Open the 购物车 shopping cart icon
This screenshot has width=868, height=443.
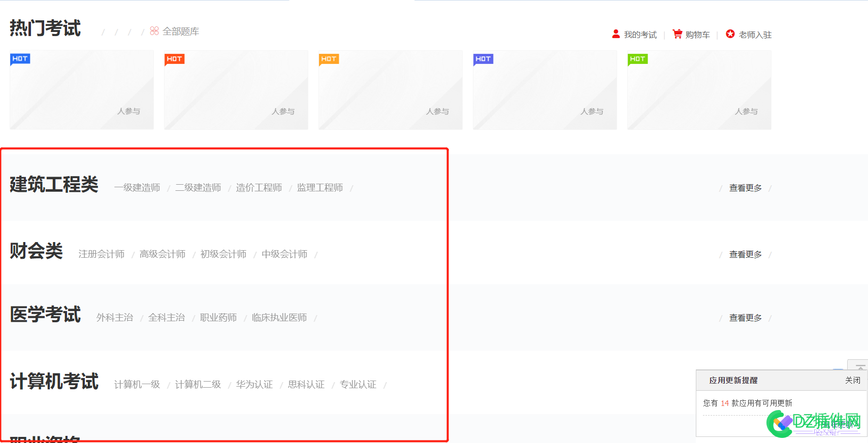[x=677, y=34]
